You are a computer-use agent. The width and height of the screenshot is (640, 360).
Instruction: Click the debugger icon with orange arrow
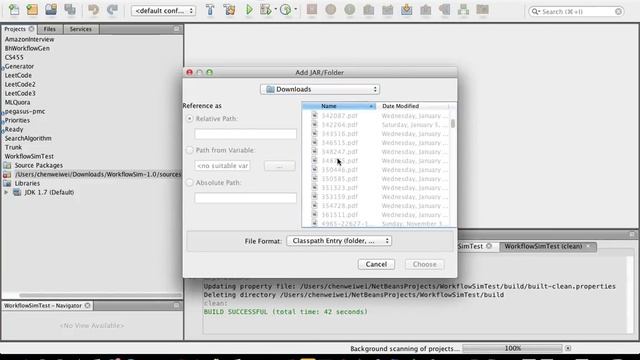[407, 9]
